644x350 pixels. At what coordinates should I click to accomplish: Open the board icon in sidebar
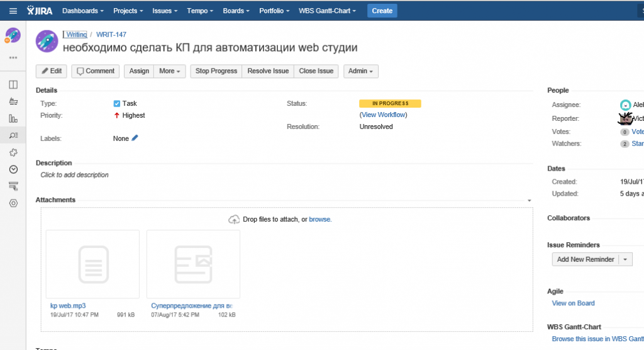click(x=13, y=85)
